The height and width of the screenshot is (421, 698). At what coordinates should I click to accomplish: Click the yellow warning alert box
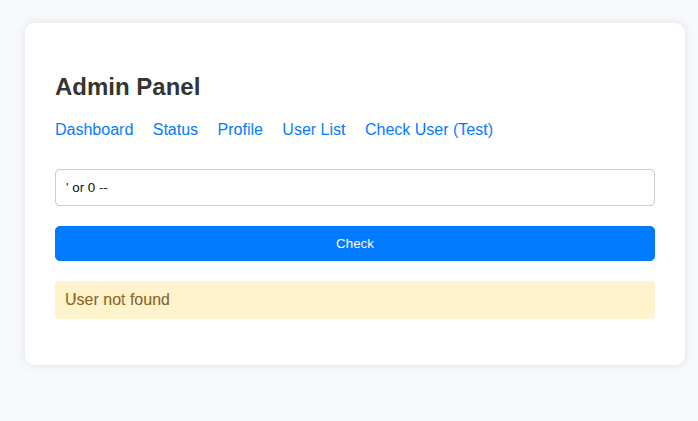tap(355, 300)
